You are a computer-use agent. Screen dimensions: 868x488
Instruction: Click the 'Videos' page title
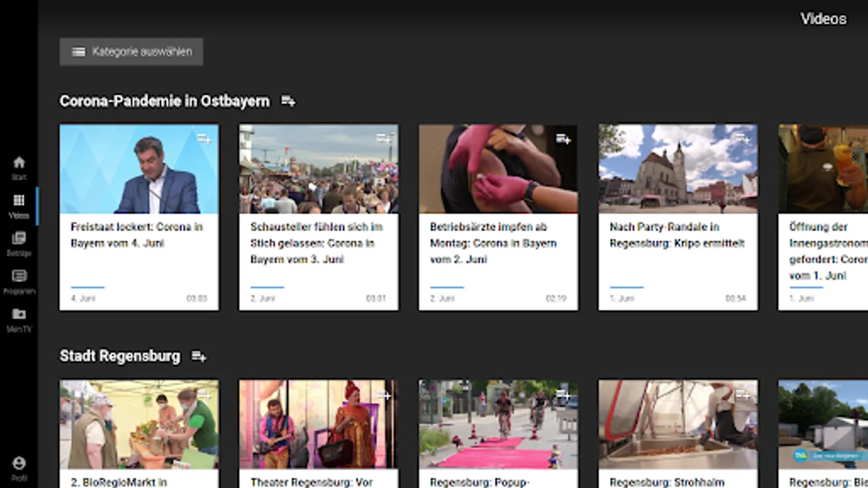(x=824, y=19)
